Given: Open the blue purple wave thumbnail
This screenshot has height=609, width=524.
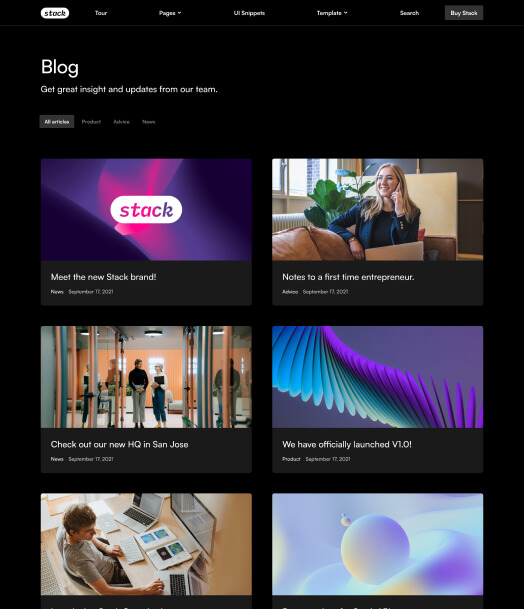Looking at the screenshot, I should [378, 377].
